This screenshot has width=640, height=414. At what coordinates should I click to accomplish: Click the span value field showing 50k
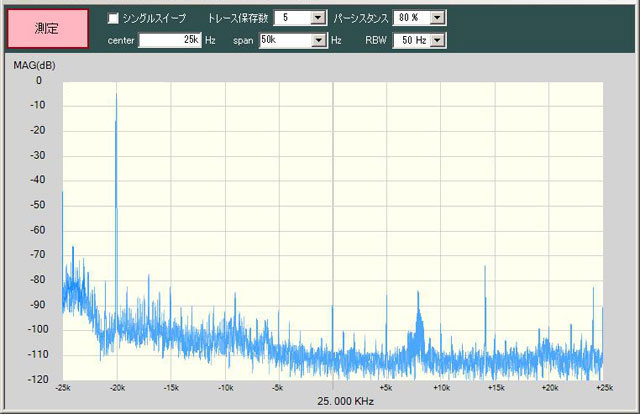(x=286, y=40)
